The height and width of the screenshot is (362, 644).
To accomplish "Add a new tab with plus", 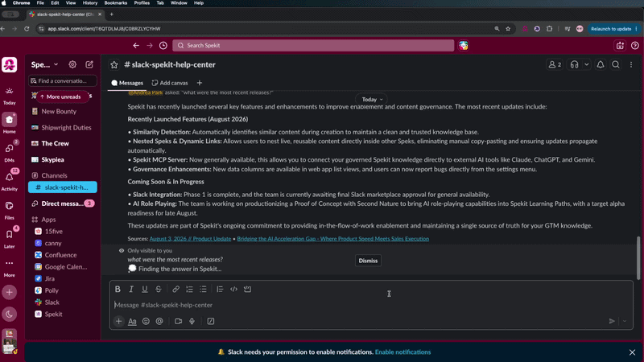I will tap(199, 83).
